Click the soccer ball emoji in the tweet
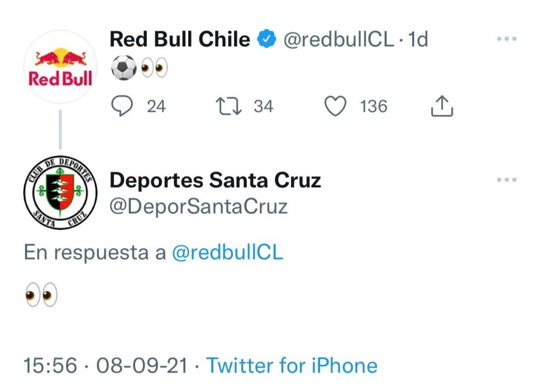Screen dimensions: 543x392 (x=123, y=68)
